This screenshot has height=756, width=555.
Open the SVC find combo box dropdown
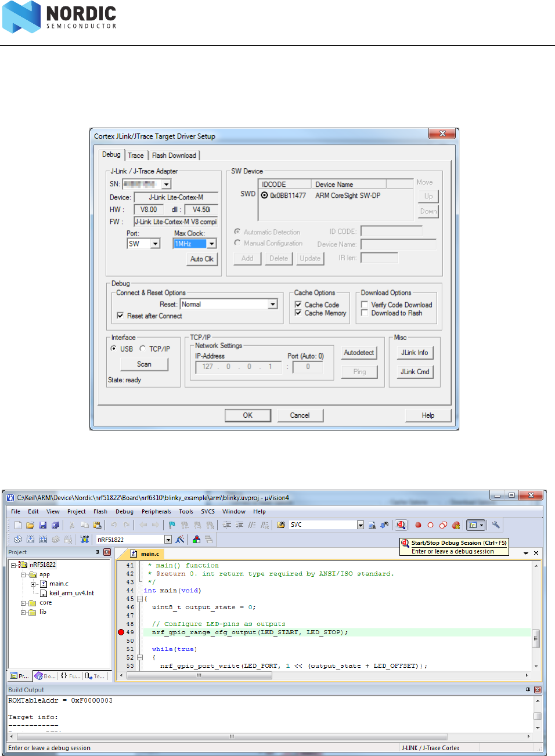(x=360, y=525)
